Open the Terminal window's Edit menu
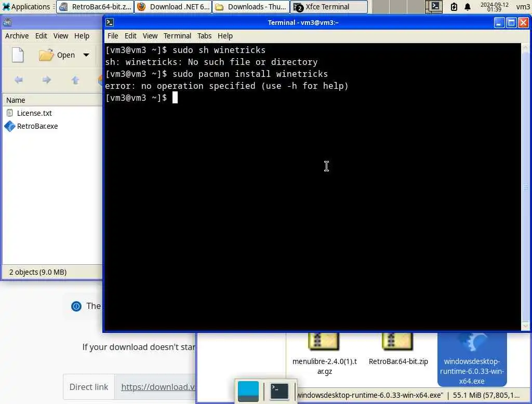This screenshot has height=404, width=532. 130,36
